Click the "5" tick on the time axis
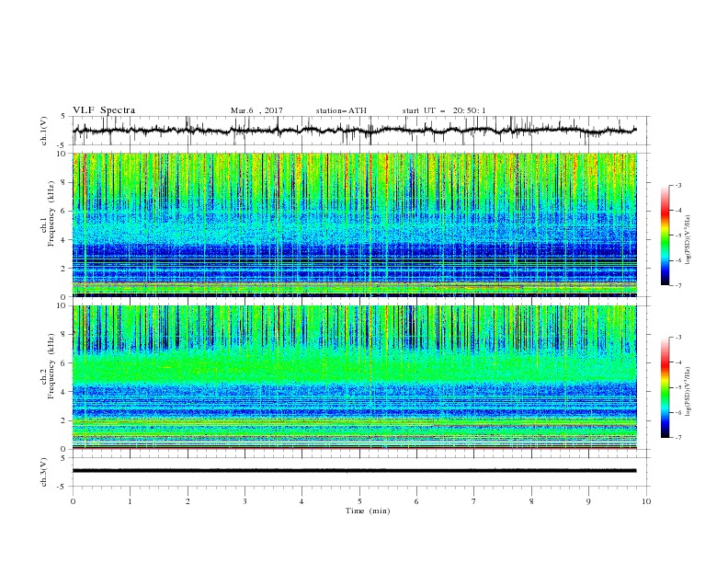Viewport: 728px width, 563px height. coord(359,501)
